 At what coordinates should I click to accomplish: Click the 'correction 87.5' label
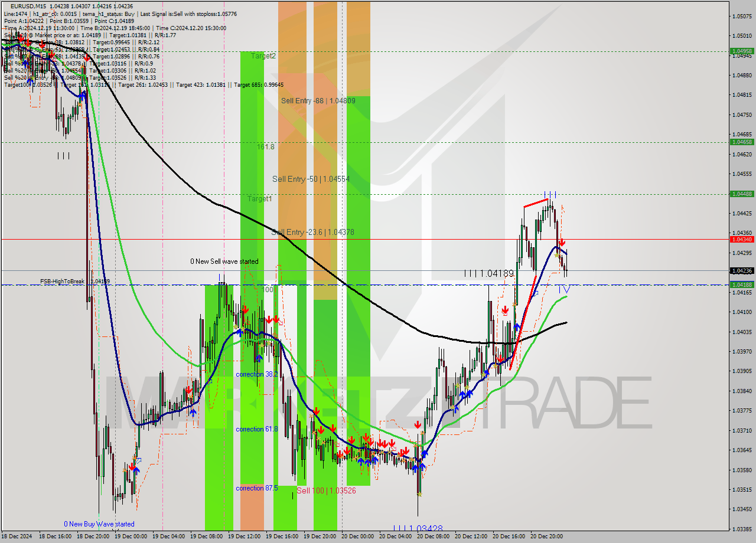[x=257, y=488]
